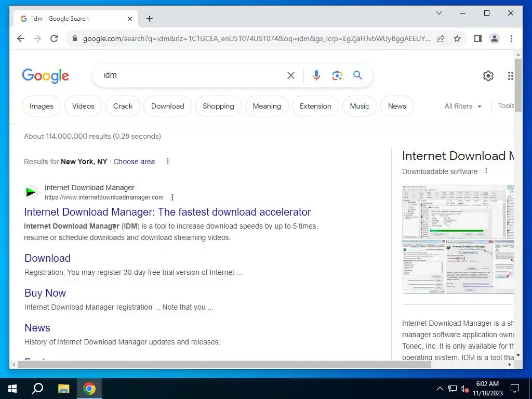The image size is (532, 399).
Task: Open the bottom-middle IDM dialog thumbnail
Action: [x=470, y=268]
